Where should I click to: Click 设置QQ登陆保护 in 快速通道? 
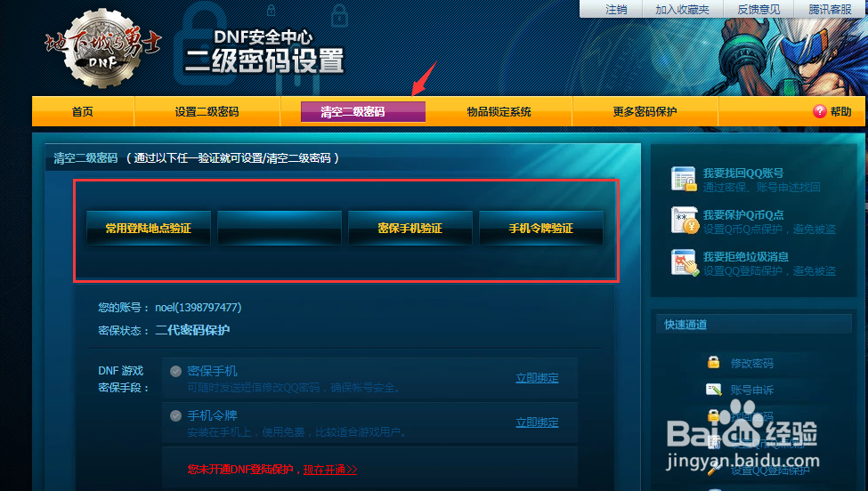(770, 470)
